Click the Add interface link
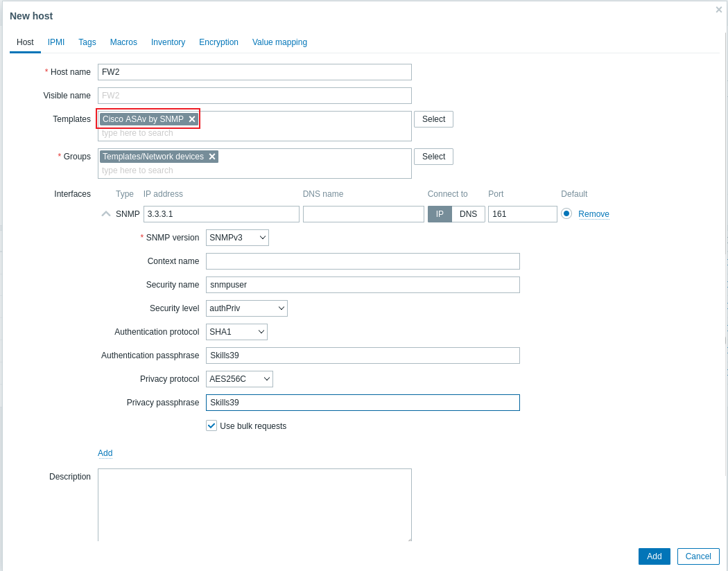 tap(105, 453)
